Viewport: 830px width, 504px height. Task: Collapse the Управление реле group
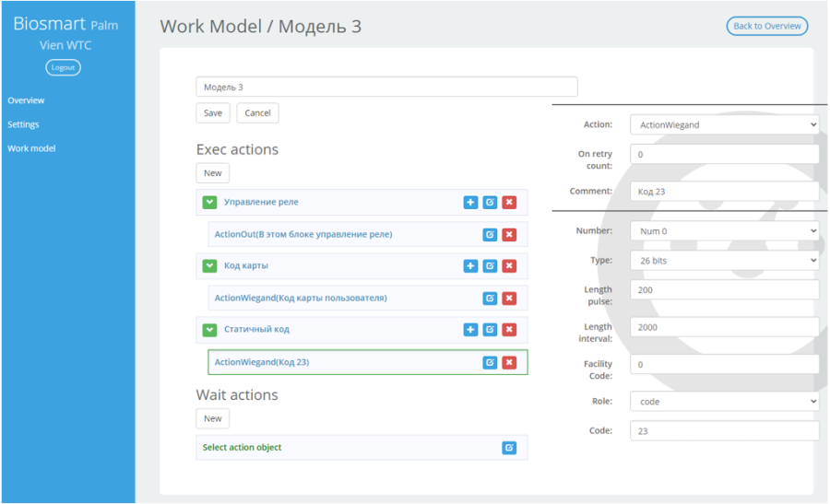pos(209,203)
